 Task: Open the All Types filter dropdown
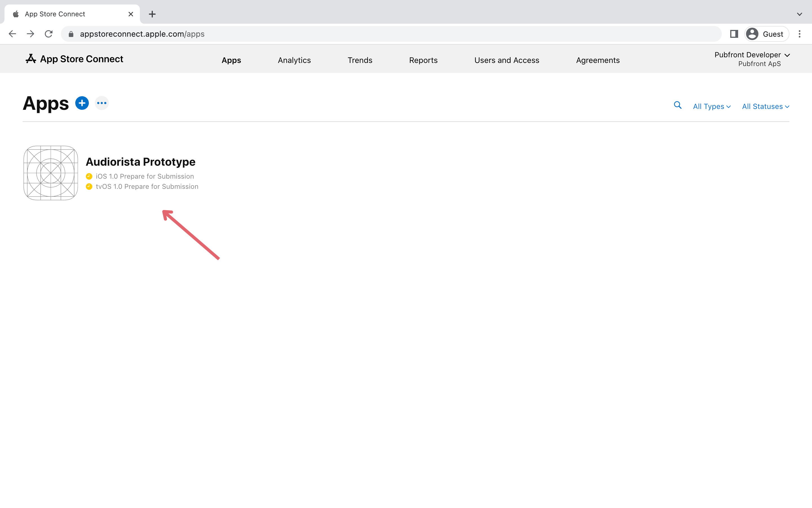[712, 106]
